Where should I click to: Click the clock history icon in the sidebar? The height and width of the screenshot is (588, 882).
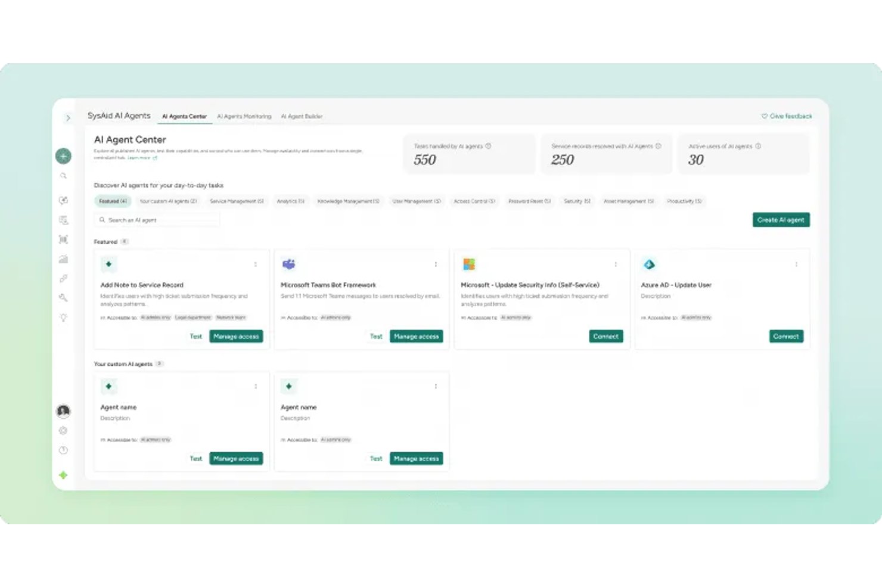coord(63,450)
